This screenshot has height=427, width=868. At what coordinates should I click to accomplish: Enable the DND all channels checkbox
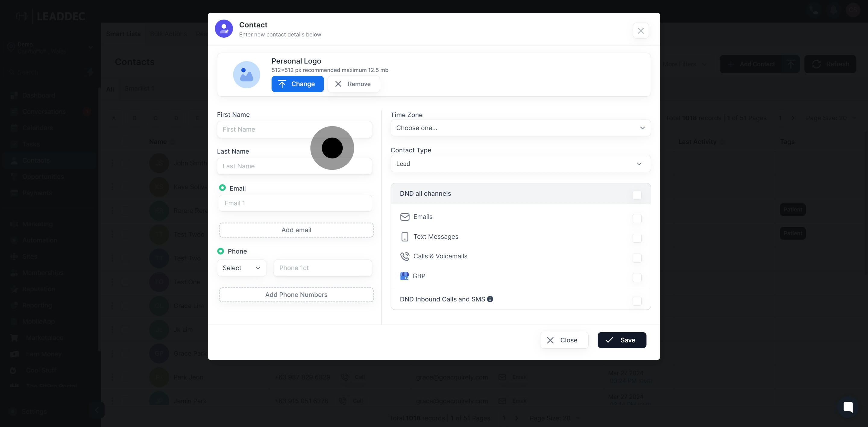[x=637, y=195]
